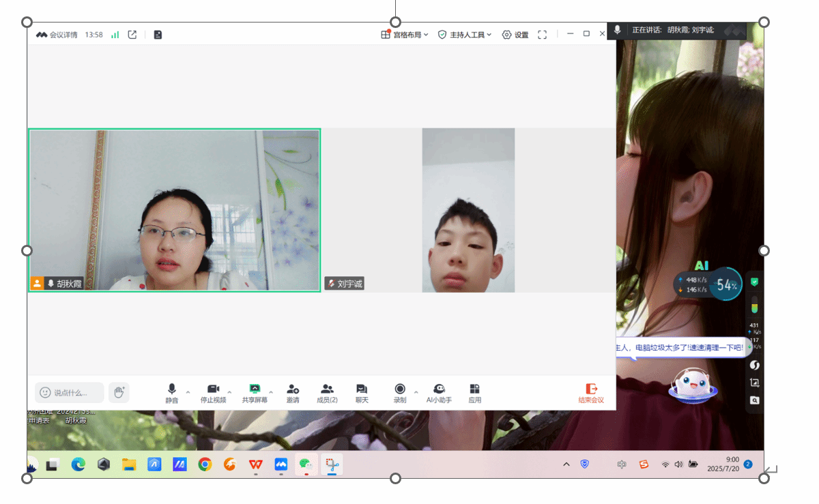Open the chat panel icon
819x504 pixels.
tap(362, 392)
